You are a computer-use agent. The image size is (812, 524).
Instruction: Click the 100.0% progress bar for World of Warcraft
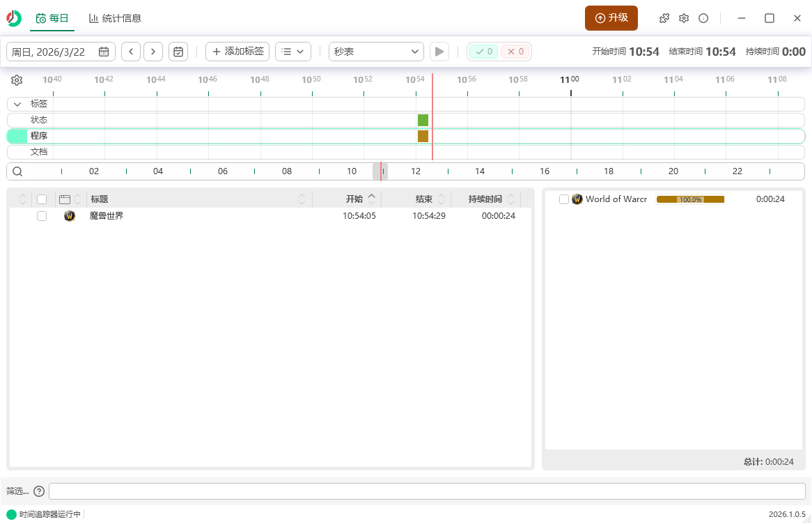tap(690, 199)
